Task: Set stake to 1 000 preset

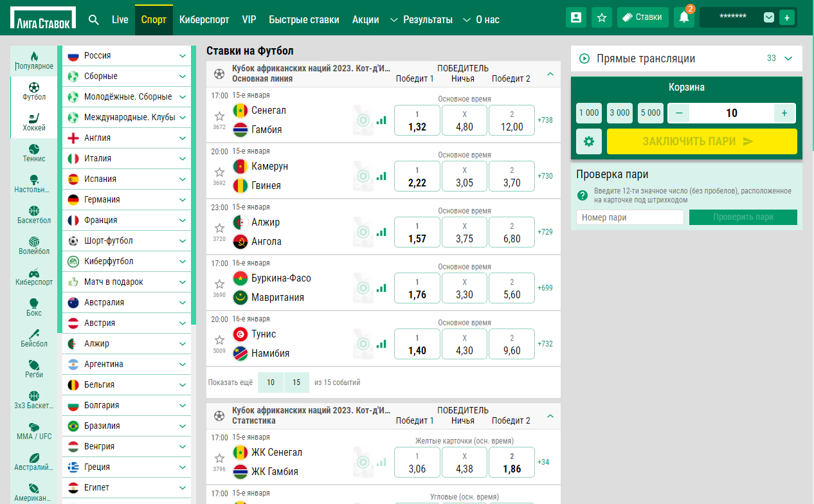Action: [589, 113]
